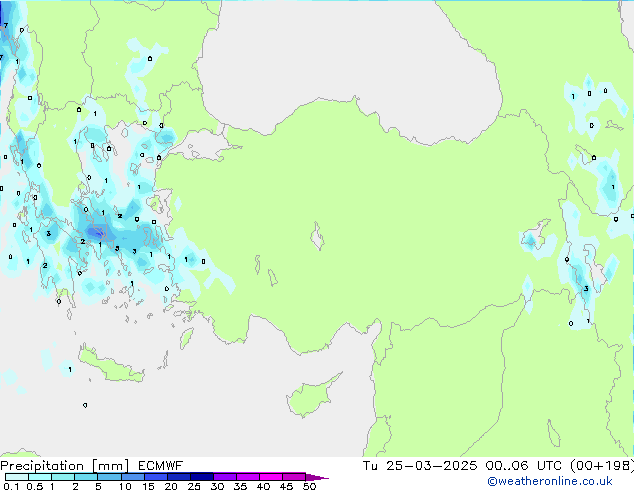Image resolution: width=634 pixels, height=490 pixels.
Task: Click the "0.5" legend scale label
Action: point(34,486)
